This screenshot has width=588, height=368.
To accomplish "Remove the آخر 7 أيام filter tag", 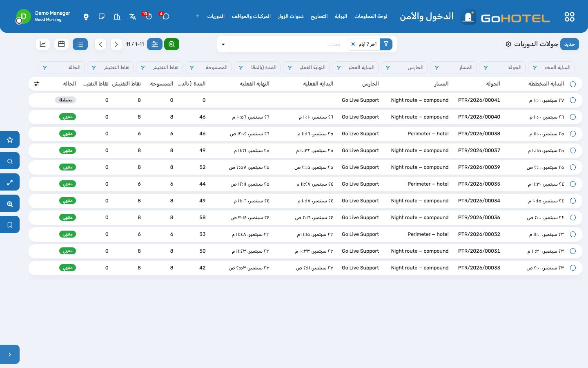I will click(x=353, y=44).
